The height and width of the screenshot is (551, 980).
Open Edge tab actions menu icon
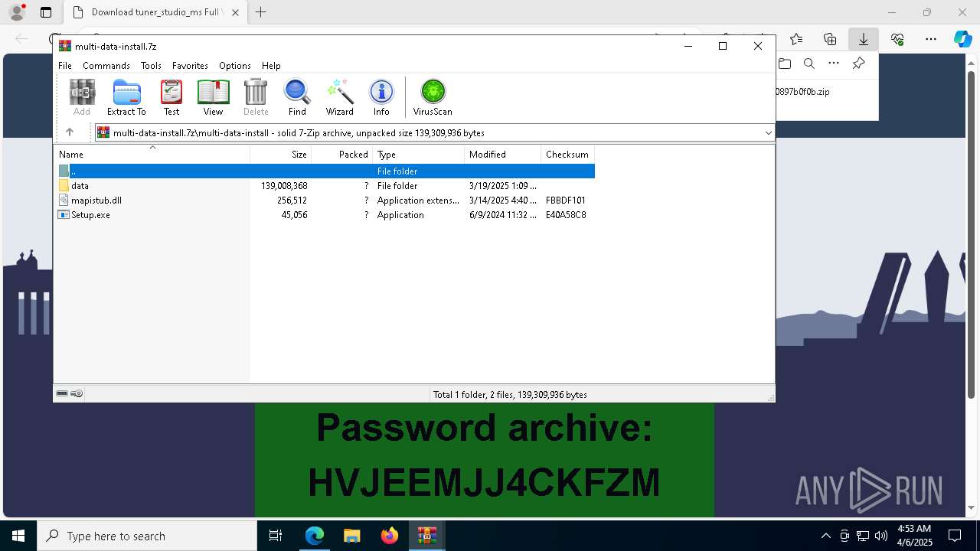tap(45, 12)
